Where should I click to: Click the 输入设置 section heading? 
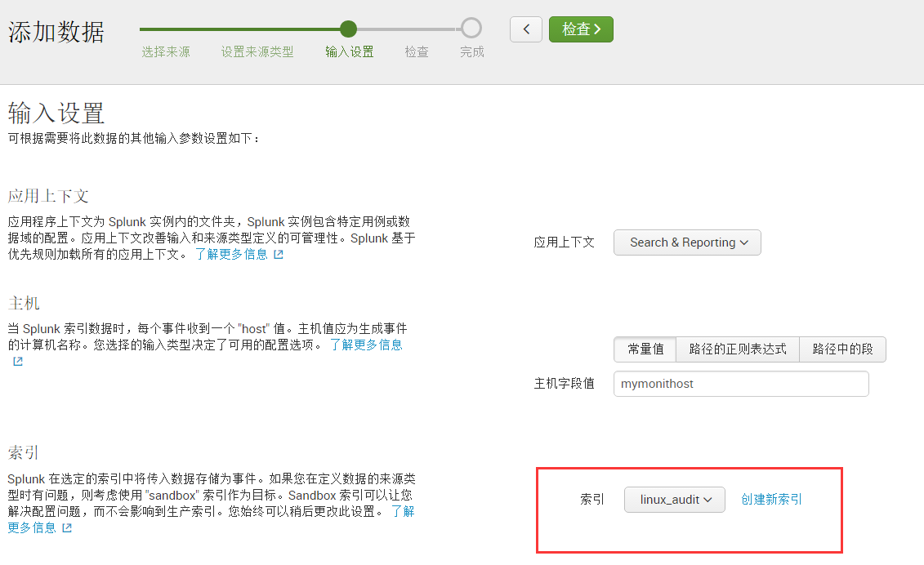[x=56, y=113]
